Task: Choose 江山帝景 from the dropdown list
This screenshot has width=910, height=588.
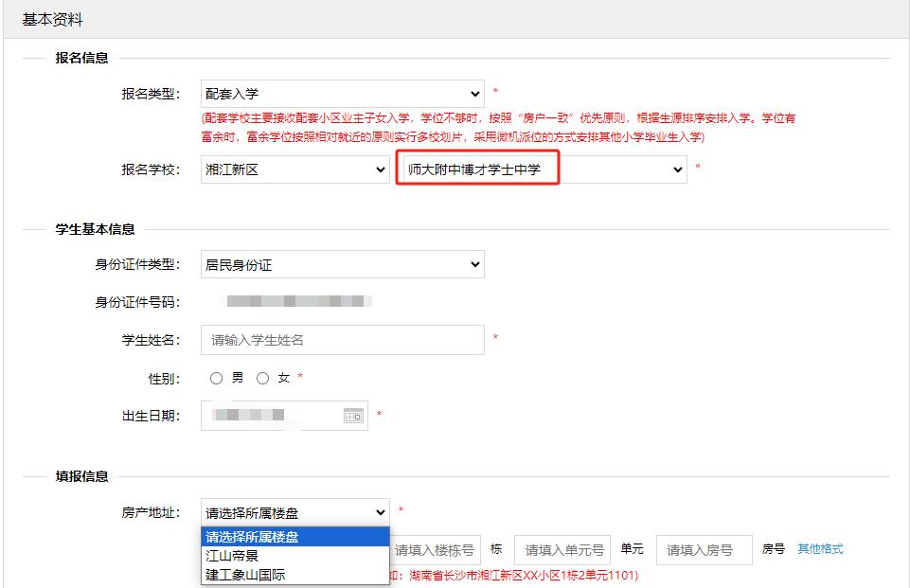Action: [x=232, y=556]
